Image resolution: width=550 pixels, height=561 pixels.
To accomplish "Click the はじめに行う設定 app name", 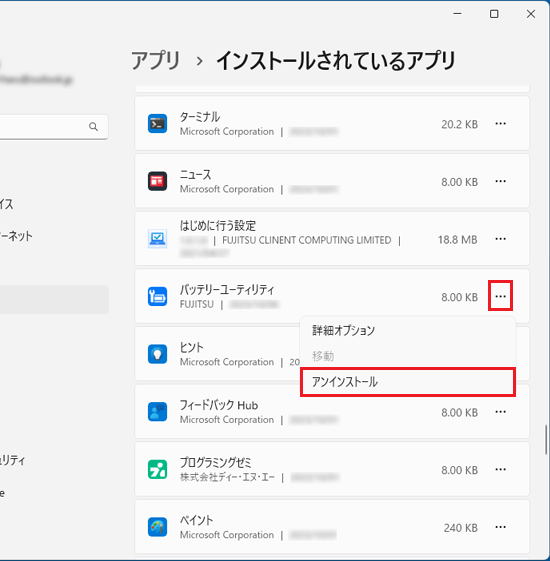I will coord(218,226).
